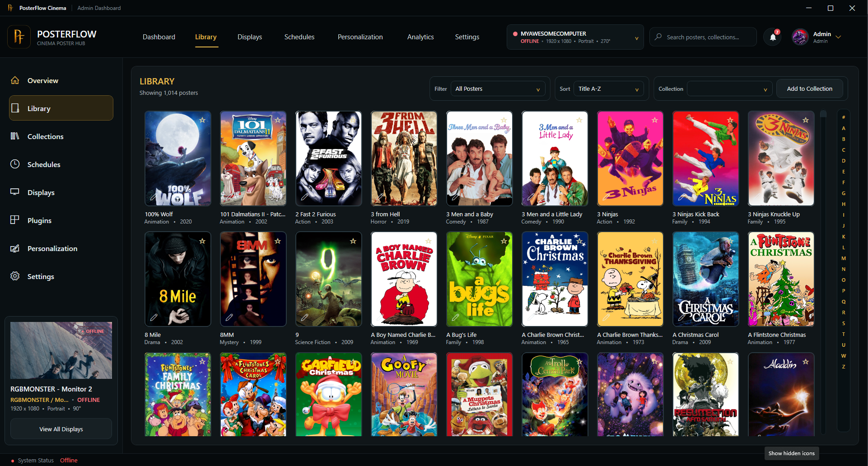868x466 pixels.
Task: Edit A Bug's Life via pencil icon
Action: pos(455,317)
